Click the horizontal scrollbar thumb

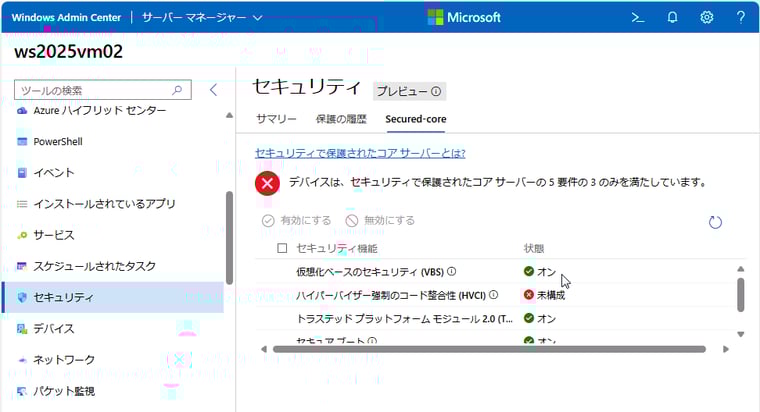(489, 349)
